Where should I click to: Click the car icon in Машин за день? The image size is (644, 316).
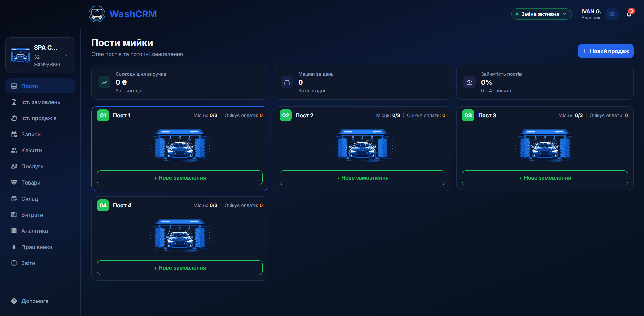tap(287, 82)
